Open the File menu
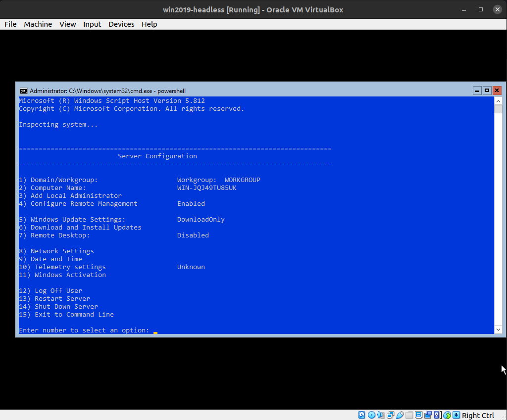 click(10, 24)
